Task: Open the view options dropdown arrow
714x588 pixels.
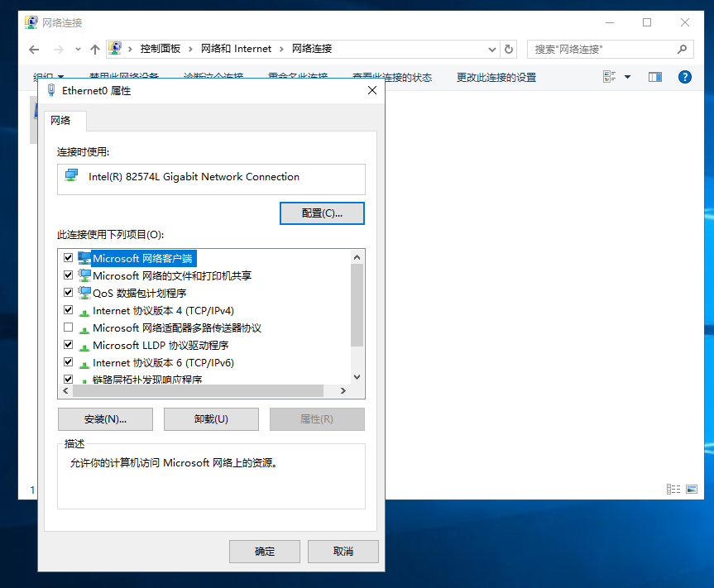Action: pos(627,77)
